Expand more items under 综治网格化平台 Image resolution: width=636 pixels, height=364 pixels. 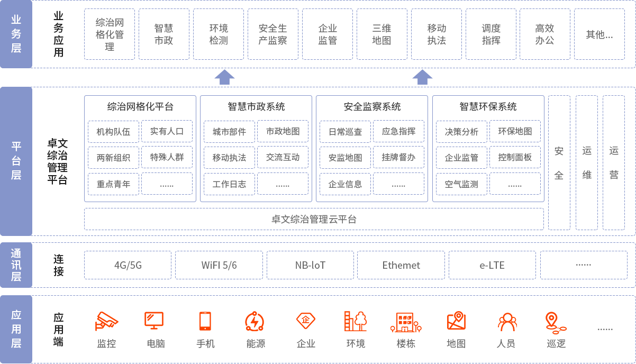[167, 183]
